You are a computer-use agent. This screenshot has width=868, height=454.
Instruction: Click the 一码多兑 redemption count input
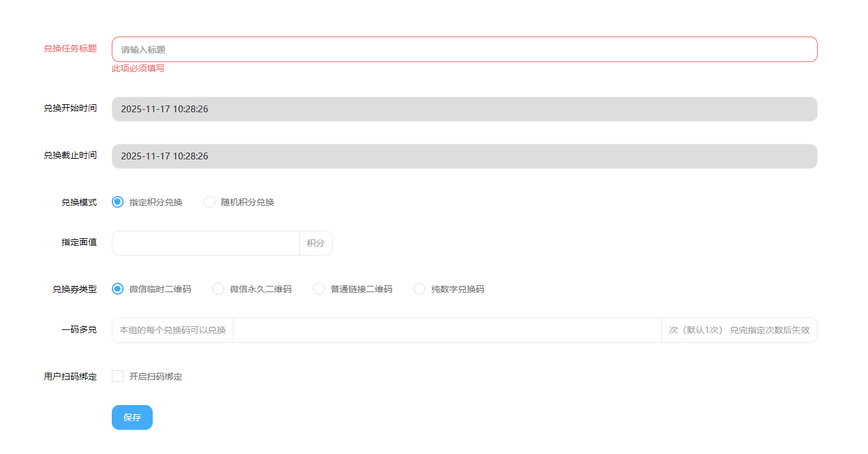(x=447, y=330)
